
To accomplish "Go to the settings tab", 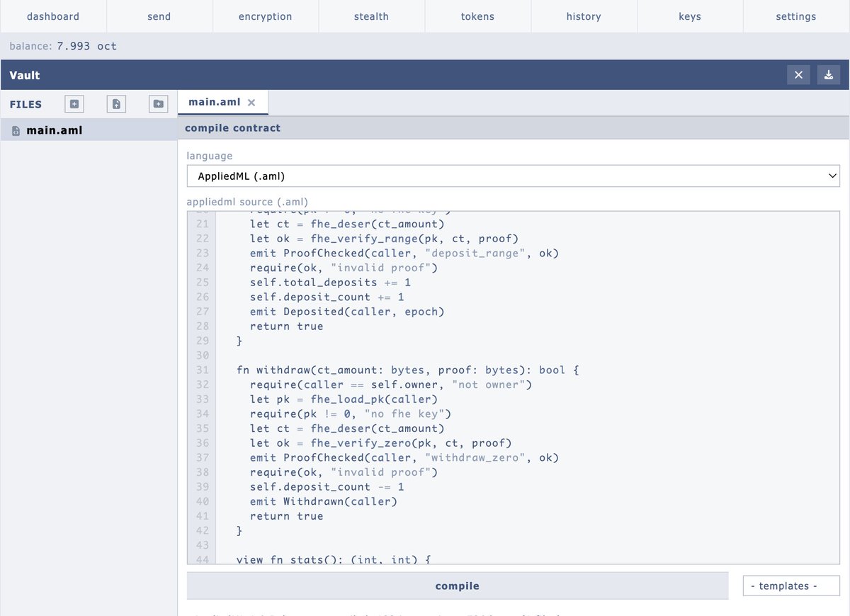I will point(796,16).
